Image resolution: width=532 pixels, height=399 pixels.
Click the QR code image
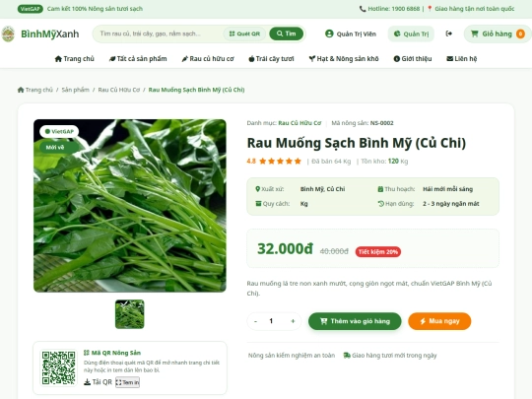click(58, 367)
